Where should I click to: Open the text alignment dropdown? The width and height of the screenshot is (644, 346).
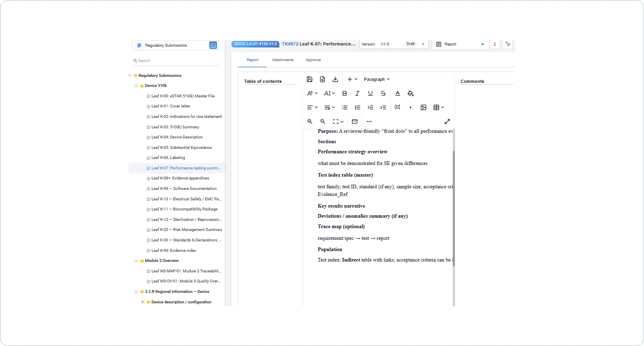point(312,107)
